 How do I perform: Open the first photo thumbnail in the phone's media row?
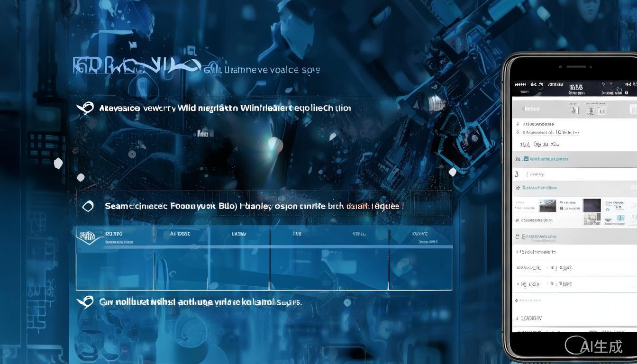click(547, 205)
